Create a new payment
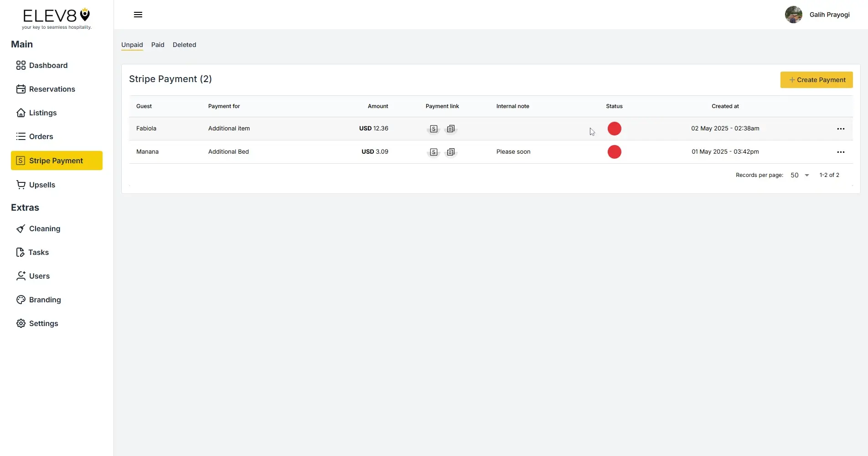The height and width of the screenshot is (456, 868). click(x=816, y=80)
